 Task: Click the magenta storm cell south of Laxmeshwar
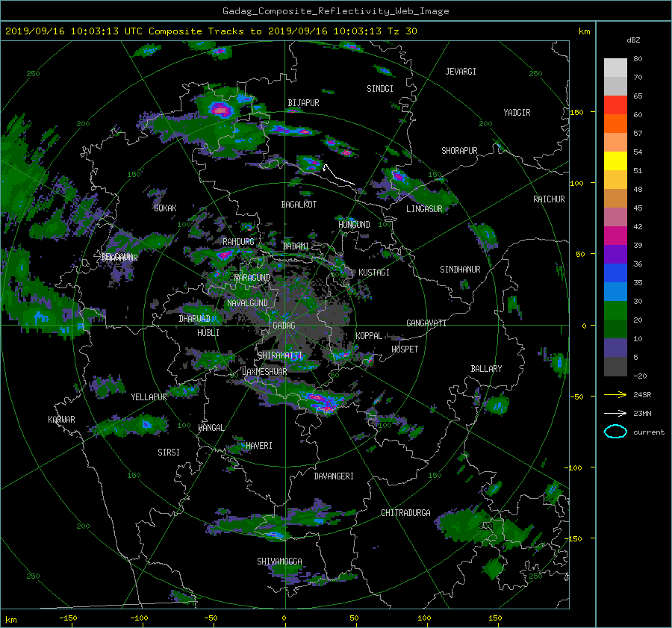[323, 402]
